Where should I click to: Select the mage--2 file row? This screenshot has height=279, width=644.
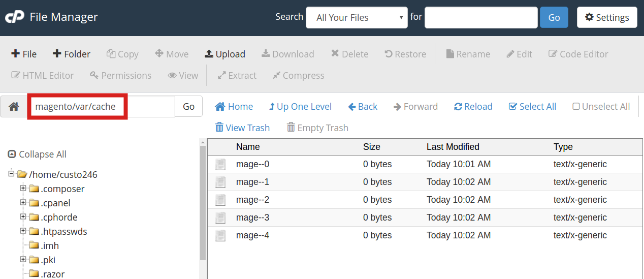click(x=252, y=200)
